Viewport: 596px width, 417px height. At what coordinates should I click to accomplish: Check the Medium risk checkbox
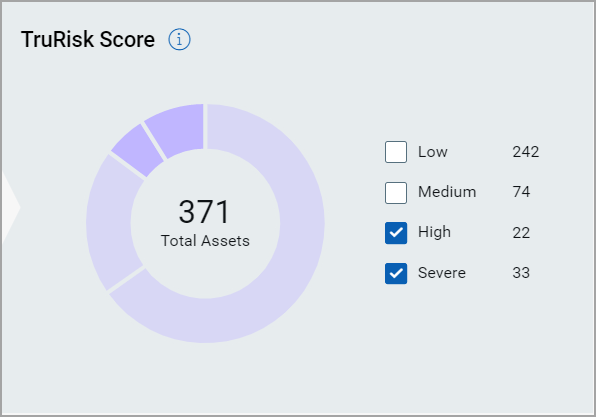396,193
